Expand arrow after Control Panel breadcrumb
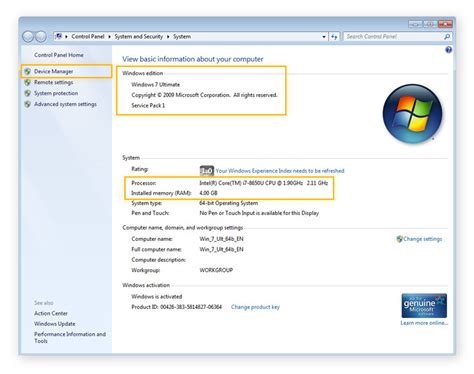The width and height of the screenshot is (474, 374). 109,36
